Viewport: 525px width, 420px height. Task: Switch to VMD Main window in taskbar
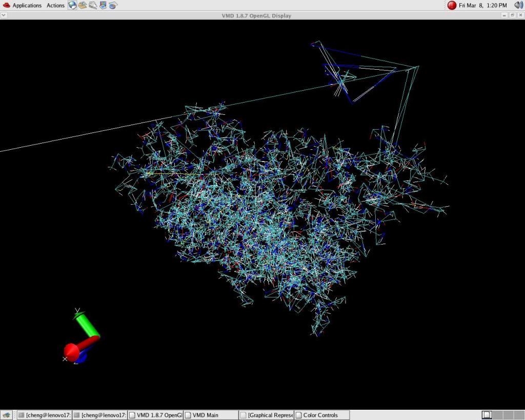coord(211,415)
